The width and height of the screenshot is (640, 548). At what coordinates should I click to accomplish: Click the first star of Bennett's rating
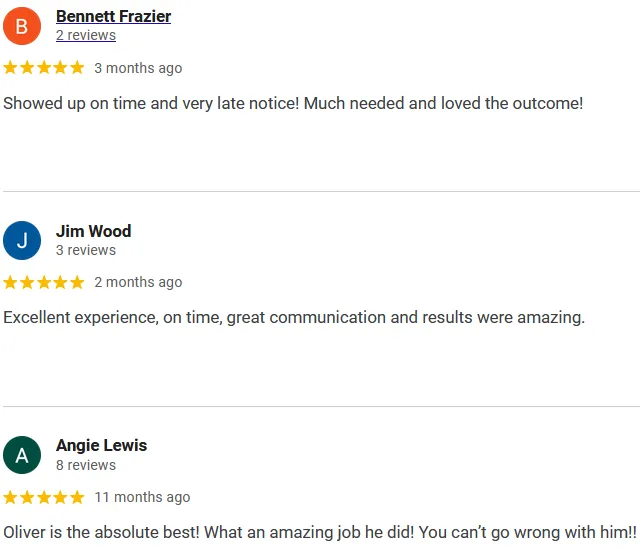point(10,67)
